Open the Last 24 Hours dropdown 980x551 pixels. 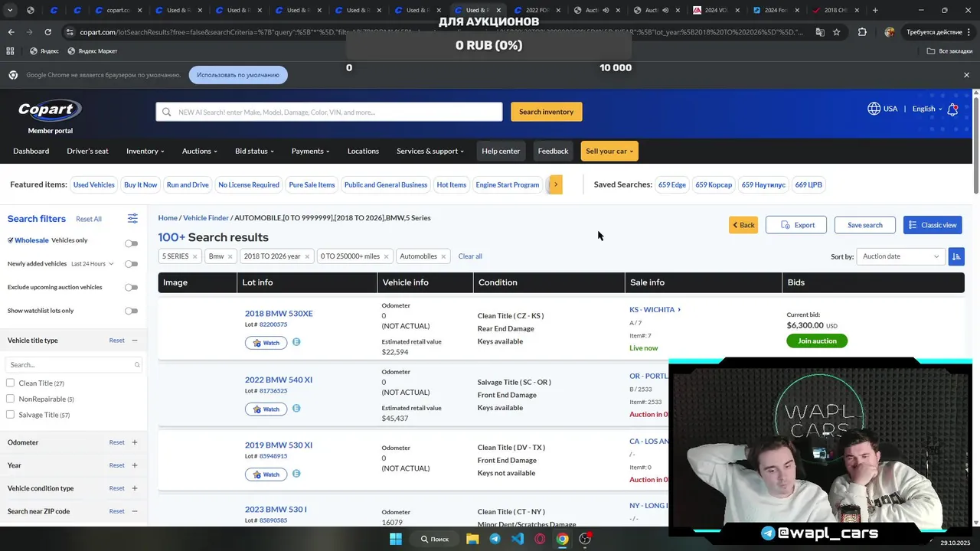[92, 264]
